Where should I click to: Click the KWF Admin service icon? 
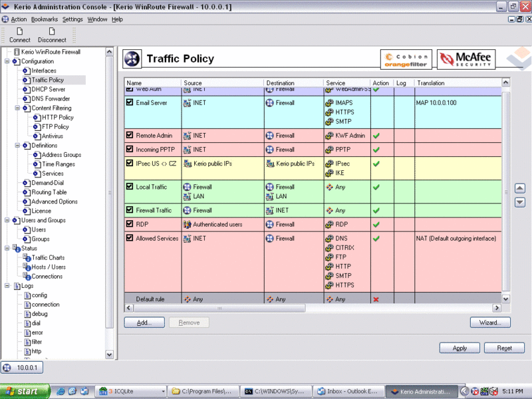329,136
